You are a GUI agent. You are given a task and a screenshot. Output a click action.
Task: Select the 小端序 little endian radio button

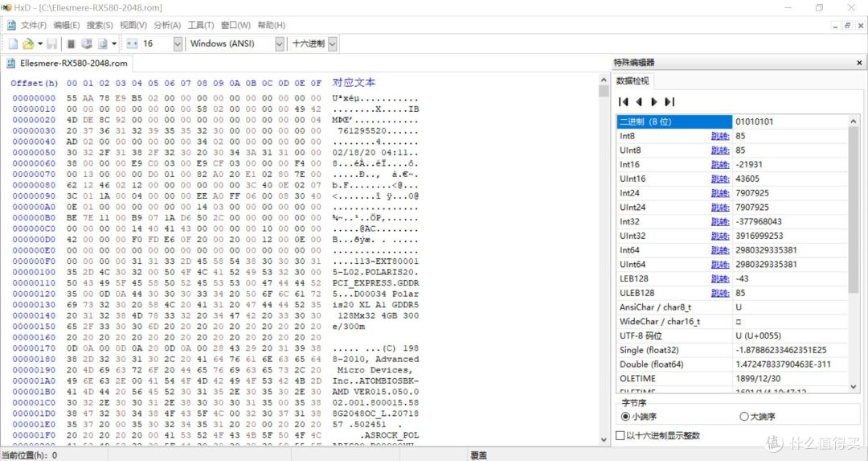[626, 416]
